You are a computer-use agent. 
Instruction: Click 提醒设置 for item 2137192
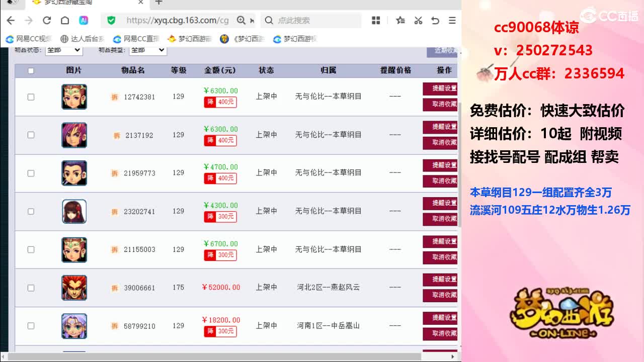click(440, 127)
